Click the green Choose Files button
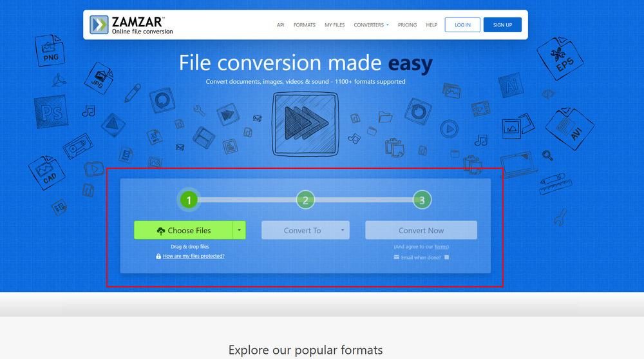This screenshot has height=359, width=644. (x=184, y=230)
